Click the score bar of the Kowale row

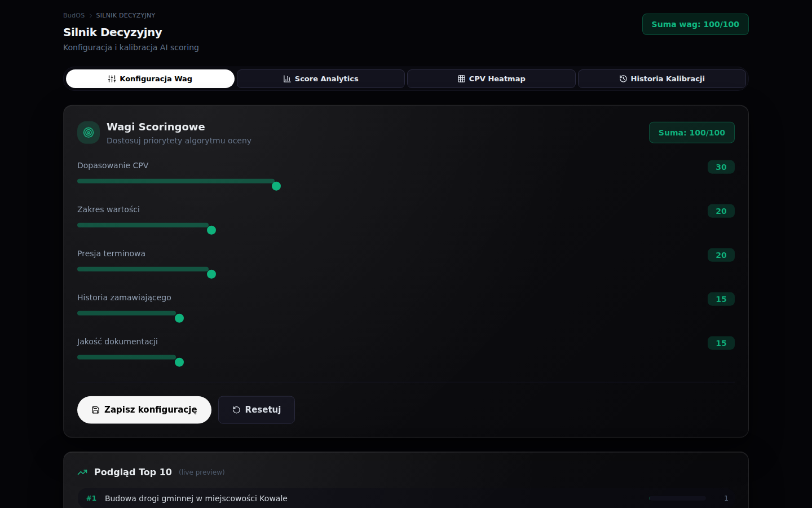coord(678,498)
